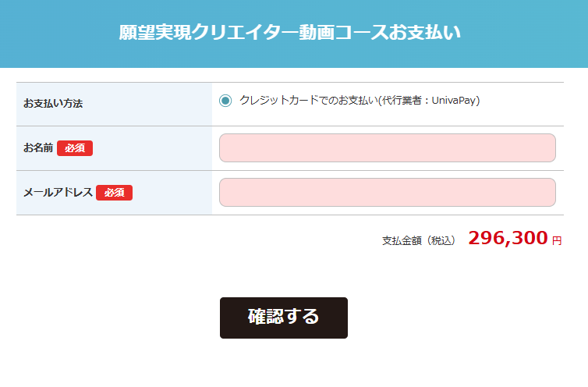Focus the お名前 text input field
The width and height of the screenshot is (588, 387).
tap(387, 148)
